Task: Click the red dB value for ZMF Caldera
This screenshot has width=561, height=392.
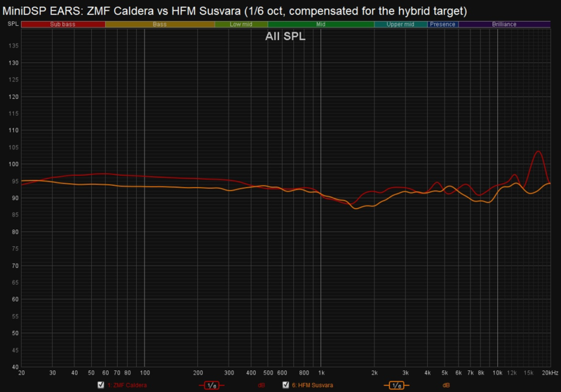Action: coord(261,385)
